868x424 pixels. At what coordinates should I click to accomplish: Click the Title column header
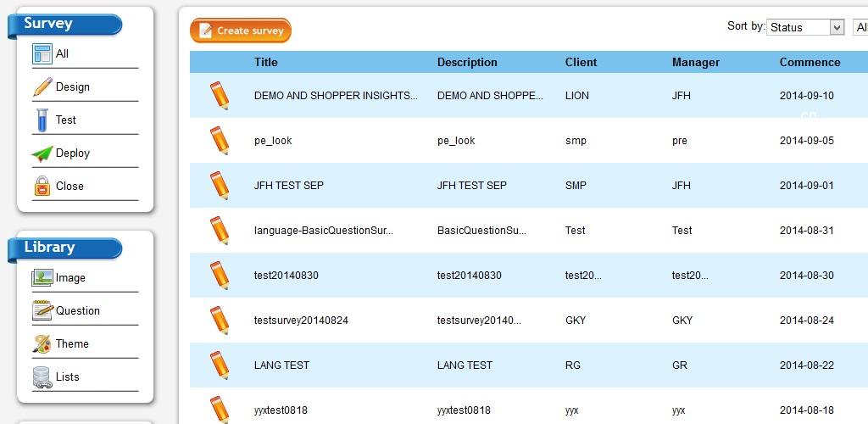click(265, 62)
